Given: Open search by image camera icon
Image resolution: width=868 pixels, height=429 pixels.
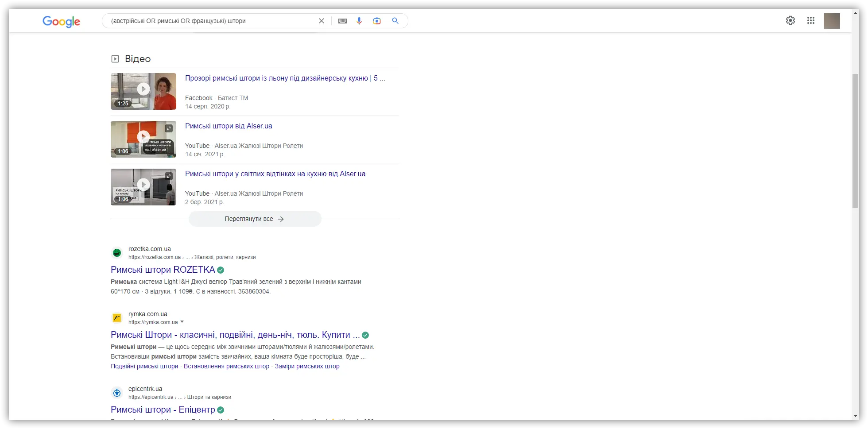Looking at the screenshot, I should [x=377, y=21].
